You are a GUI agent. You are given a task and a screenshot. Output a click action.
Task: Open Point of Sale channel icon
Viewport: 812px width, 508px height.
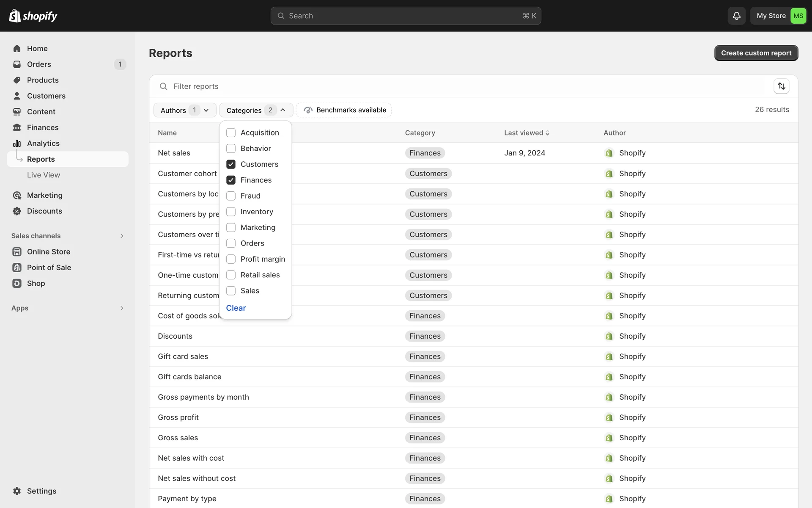(17, 268)
